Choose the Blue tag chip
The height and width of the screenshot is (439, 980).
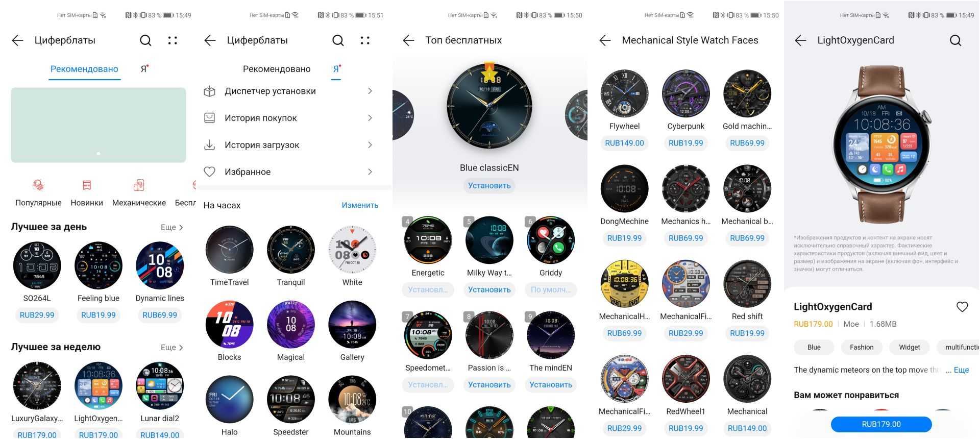pos(814,347)
